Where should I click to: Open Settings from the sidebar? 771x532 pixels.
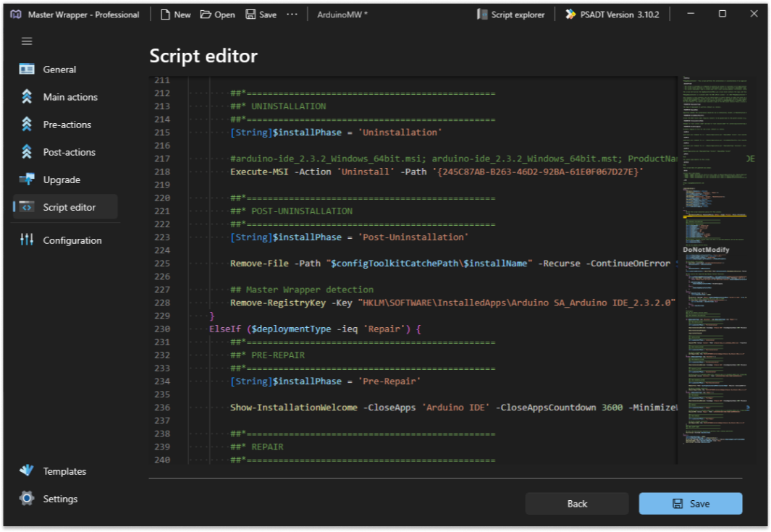(x=60, y=499)
